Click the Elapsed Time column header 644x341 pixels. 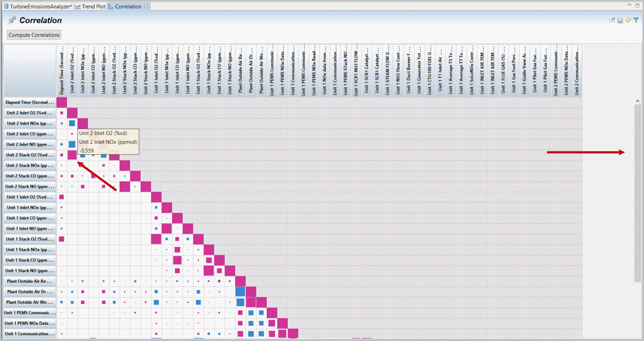62,70
